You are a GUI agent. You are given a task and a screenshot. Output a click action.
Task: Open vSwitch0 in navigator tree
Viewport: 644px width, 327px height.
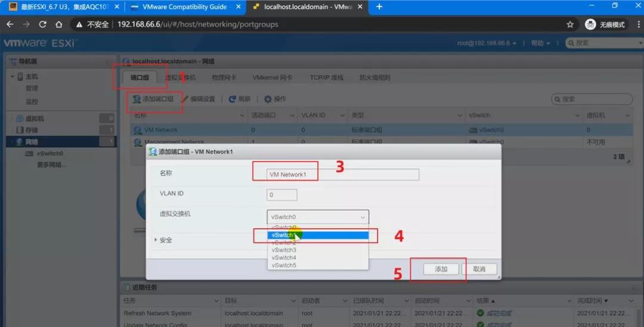[49, 154]
